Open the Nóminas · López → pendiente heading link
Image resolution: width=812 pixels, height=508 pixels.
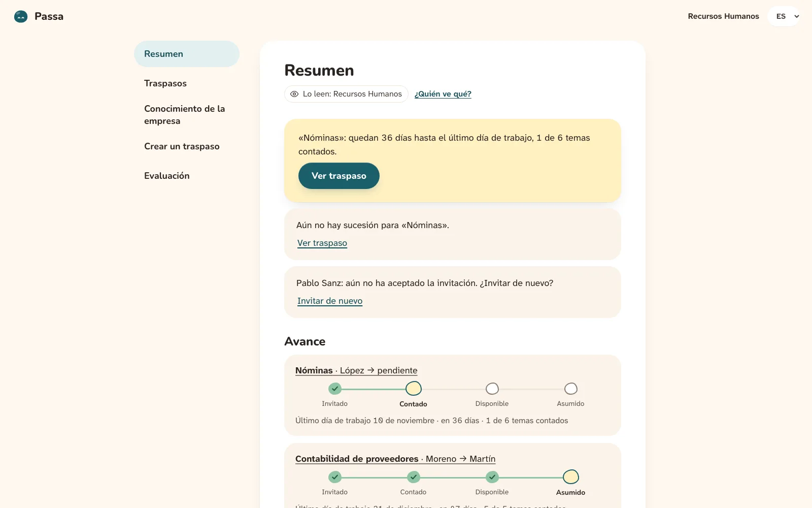[x=356, y=370]
